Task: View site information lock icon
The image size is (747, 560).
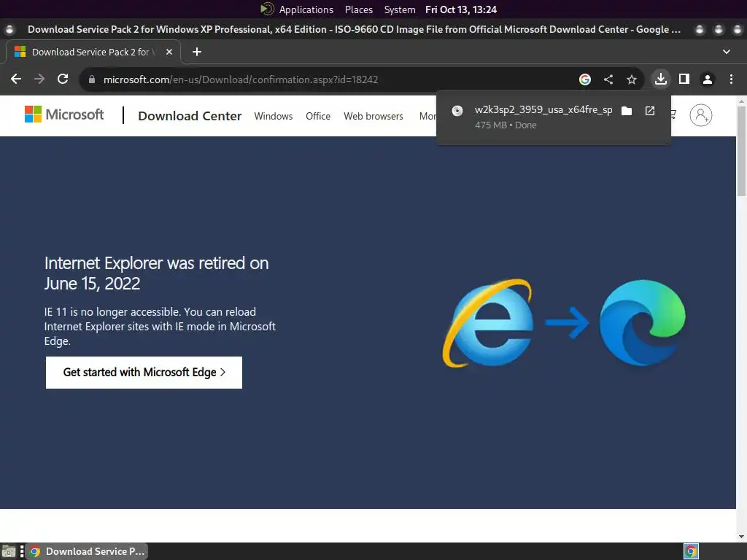Action: (92, 79)
